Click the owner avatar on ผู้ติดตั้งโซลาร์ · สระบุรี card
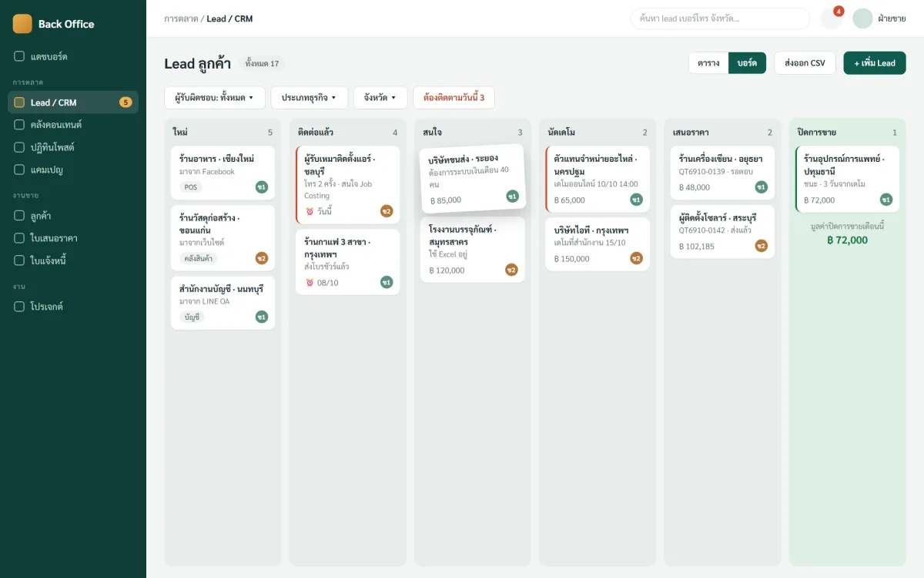This screenshot has height=578, width=924. (761, 246)
